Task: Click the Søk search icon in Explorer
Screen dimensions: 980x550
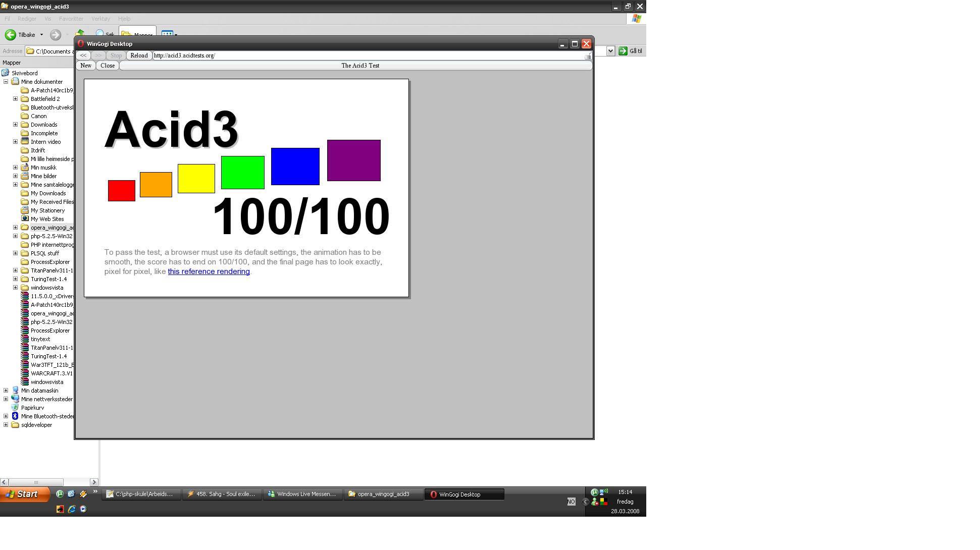Action: pos(100,34)
